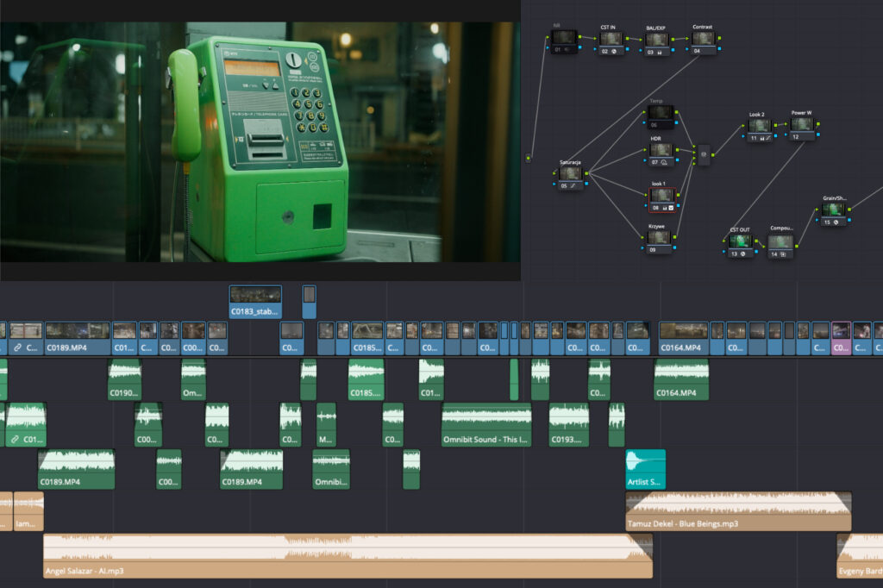Click the HDR node 07 badge icon

[664, 162]
